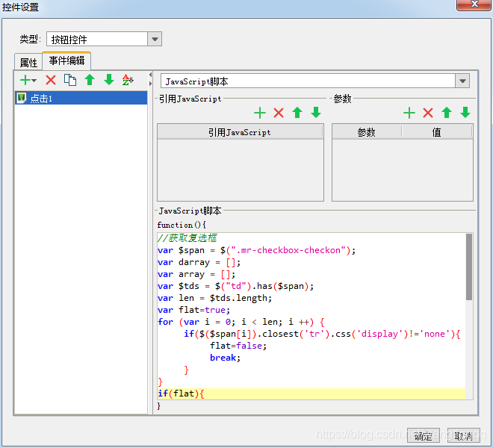Screen dimensions: 493x448
Task: Copy the selected event in event list
Action: (70, 80)
